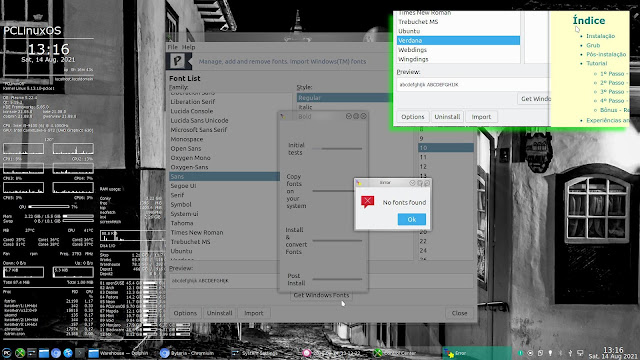This screenshot has height=360, width=640.
Task: Click the panel clock showing 13:16
Action: [613, 353]
